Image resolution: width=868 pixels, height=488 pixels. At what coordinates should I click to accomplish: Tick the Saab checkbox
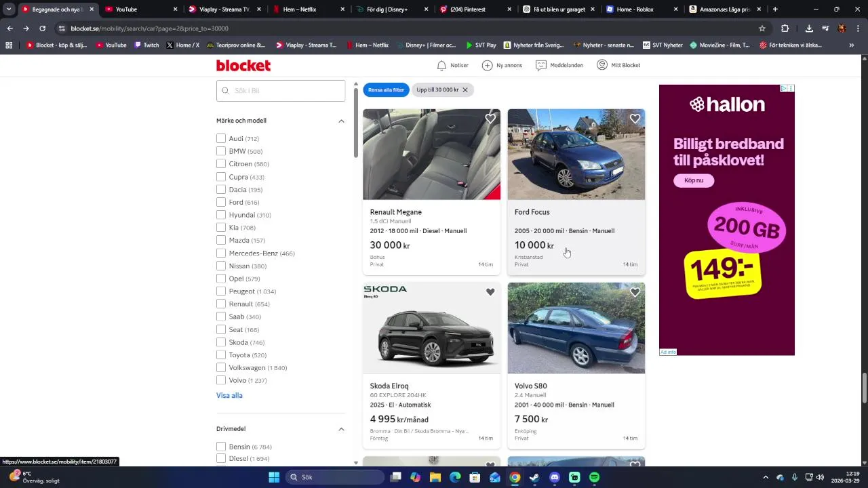[x=221, y=317]
